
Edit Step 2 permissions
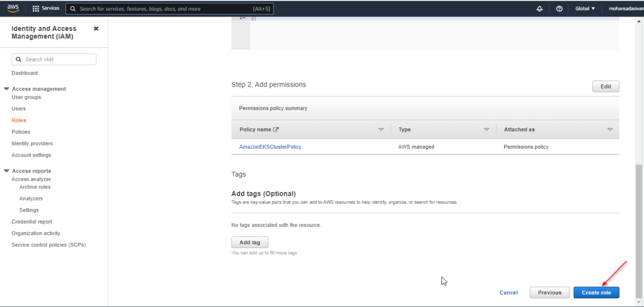[x=606, y=87]
